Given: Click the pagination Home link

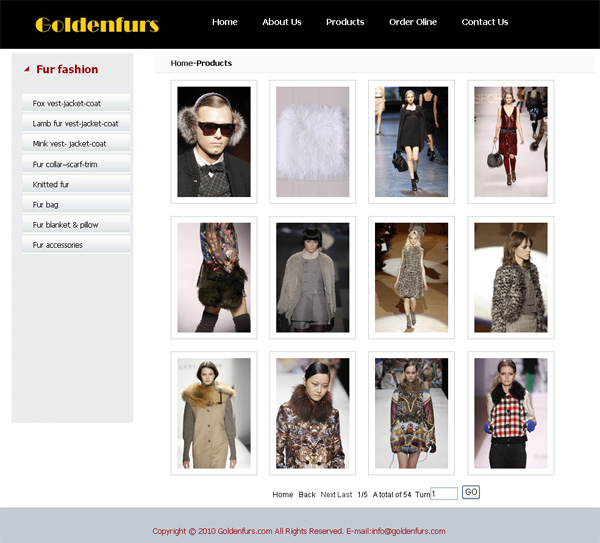Looking at the screenshot, I should pos(283,494).
